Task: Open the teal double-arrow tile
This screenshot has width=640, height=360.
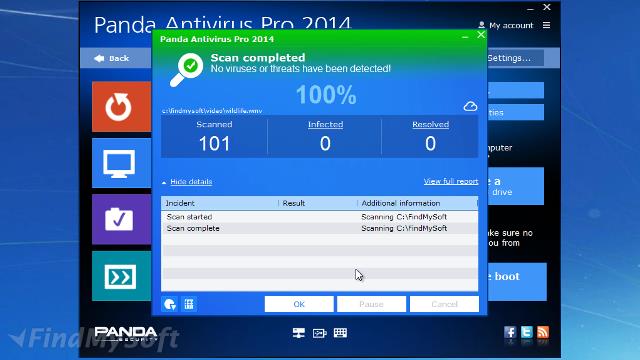Action: 122,276
